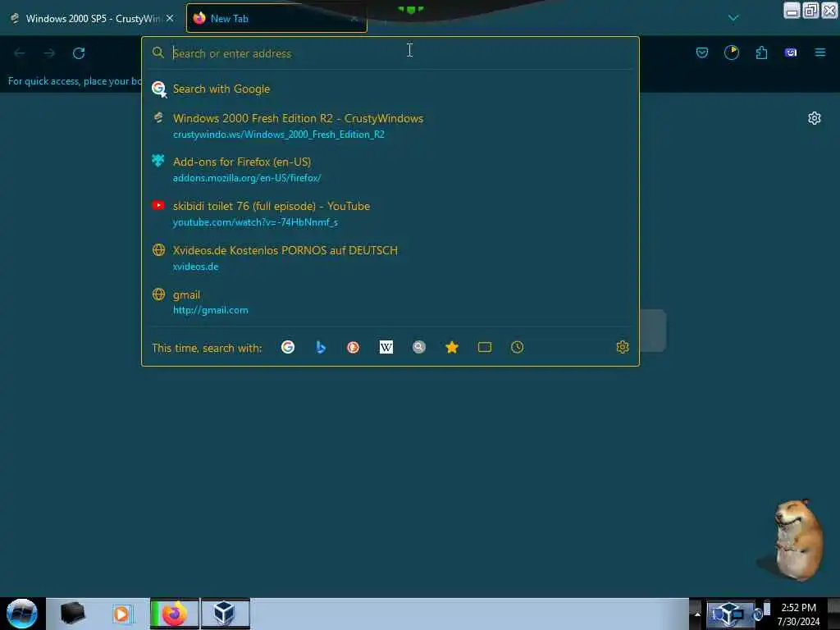Viewport: 840px width, 630px height.
Task: Open new tab page customization gear
Action: pos(815,118)
